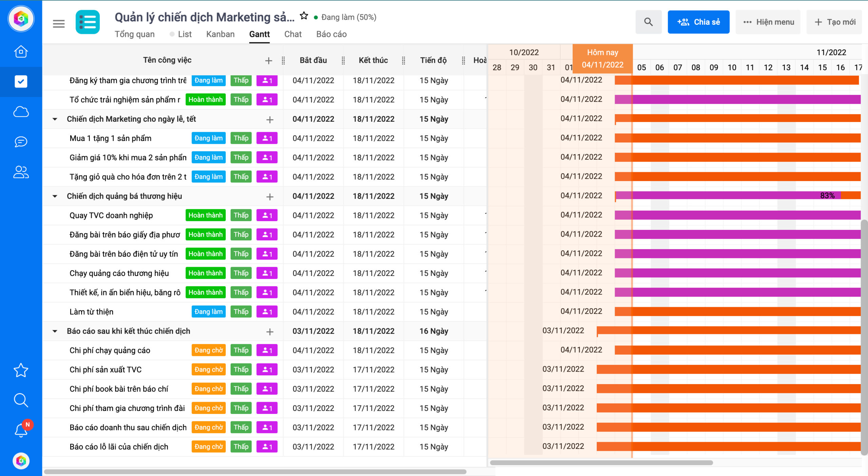This screenshot has height=476, width=868.
Task: Select the Gantt tab
Action: pyautogui.click(x=259, y=34)
